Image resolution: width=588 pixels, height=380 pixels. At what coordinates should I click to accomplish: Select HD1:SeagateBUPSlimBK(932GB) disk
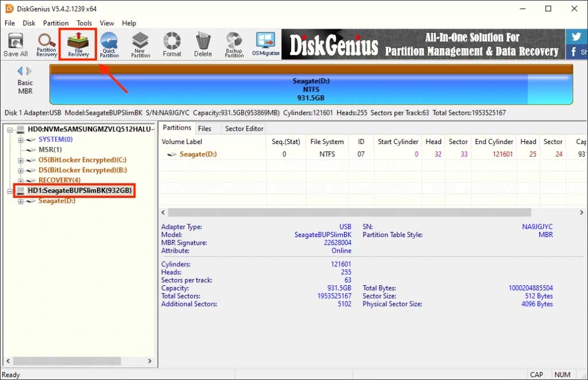coord(80,191)
